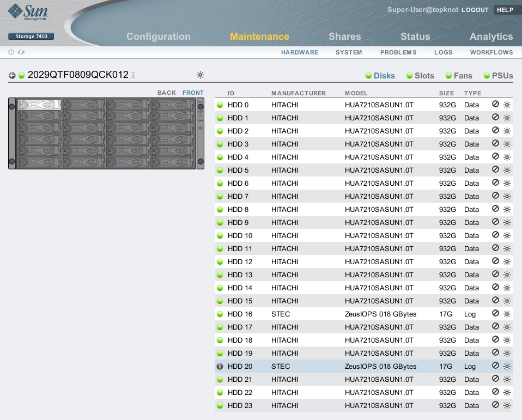
Task: Click the offline icon for HDD 12
Action: [x=495, y=261]
